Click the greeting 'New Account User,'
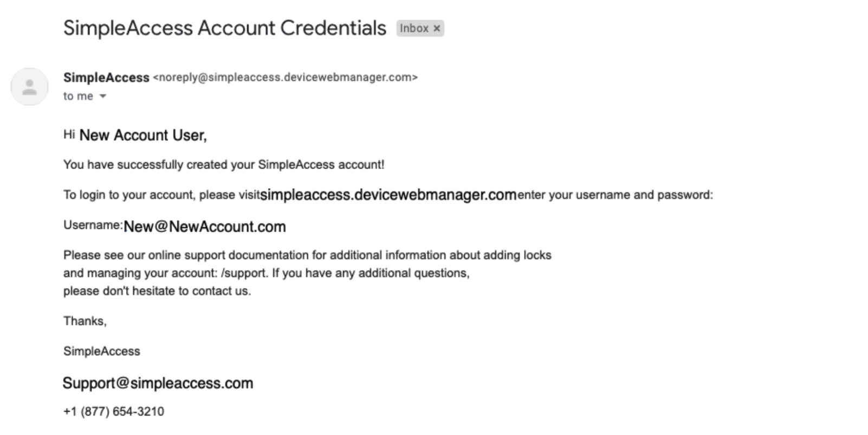868x435 pixels. click(143, 135)
